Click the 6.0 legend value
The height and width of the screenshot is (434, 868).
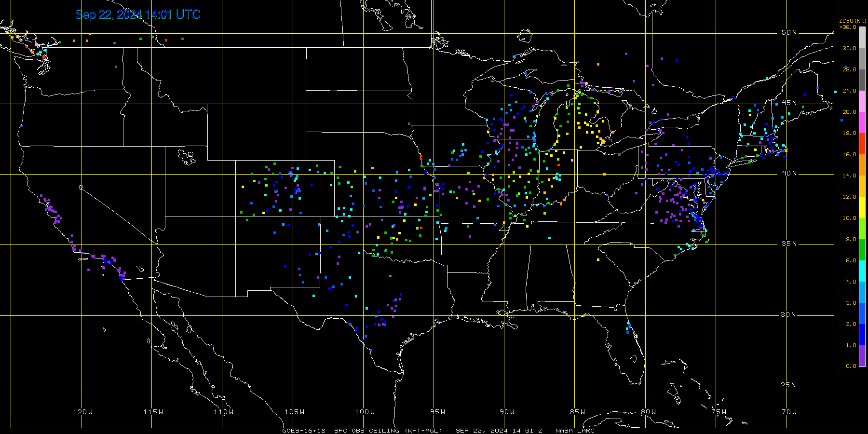coord(851,260)
